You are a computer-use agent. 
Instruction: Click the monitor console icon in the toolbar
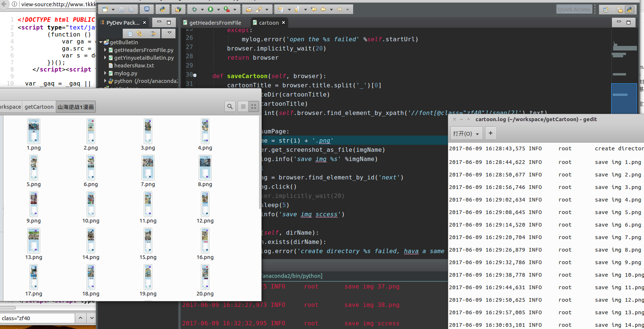pyautogui.click(x=147, y=9)
